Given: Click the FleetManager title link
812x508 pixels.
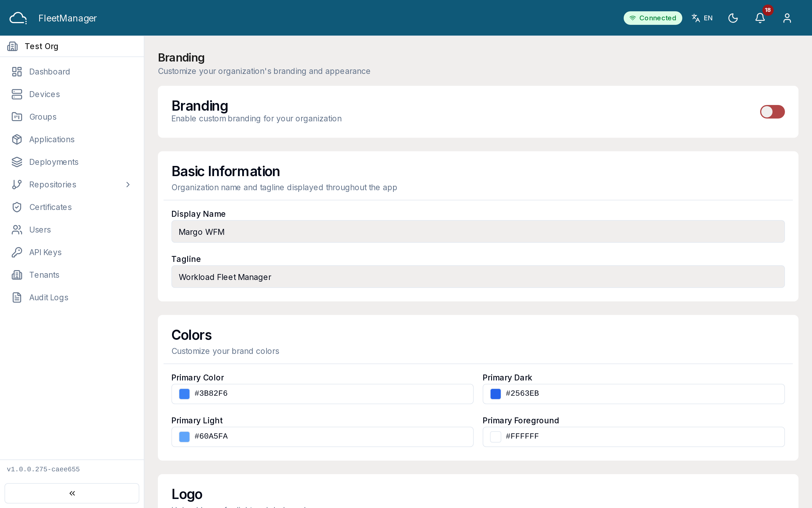Looking at the screenshot, I should 67,18.
